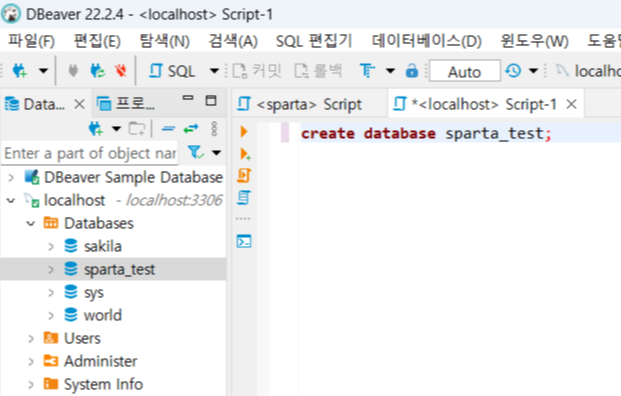The image size is (621, 396).
Task: Open the 데이터베이스(D) menu
Action: pos(426,41)
